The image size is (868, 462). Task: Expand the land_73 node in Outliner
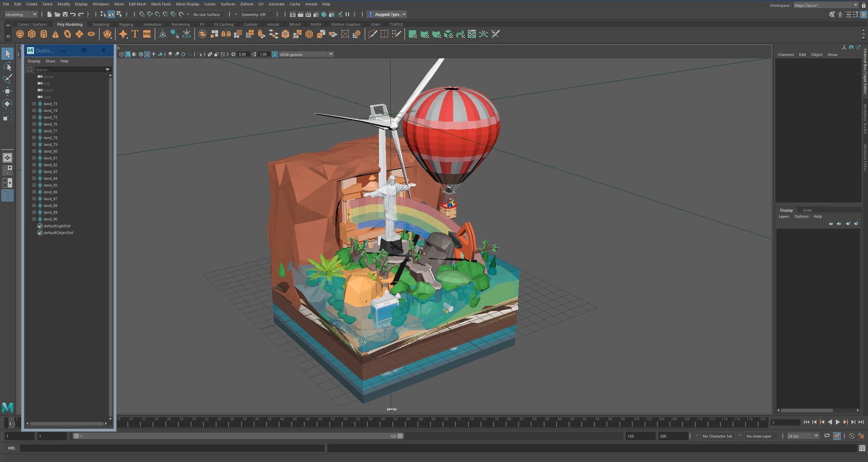click(34, 104)
